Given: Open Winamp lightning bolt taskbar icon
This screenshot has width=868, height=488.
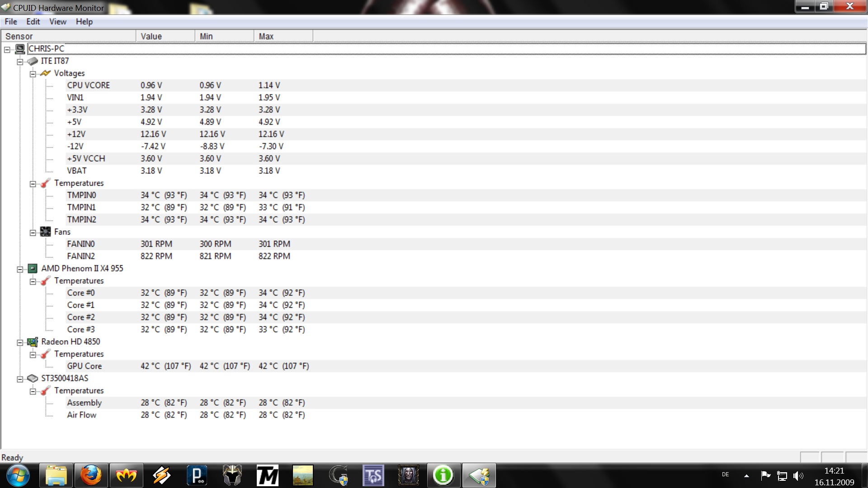Looking at the screenshot, I should coord(161,475).
